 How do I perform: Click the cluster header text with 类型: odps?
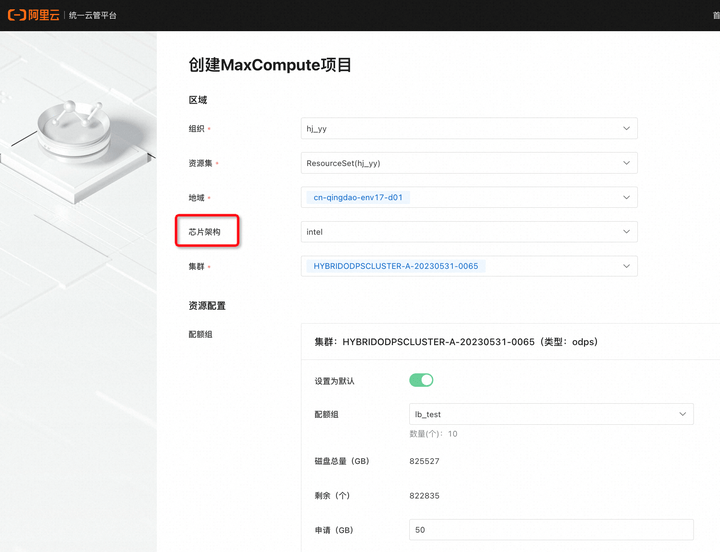pyautogui.click(x=456, y=342)
